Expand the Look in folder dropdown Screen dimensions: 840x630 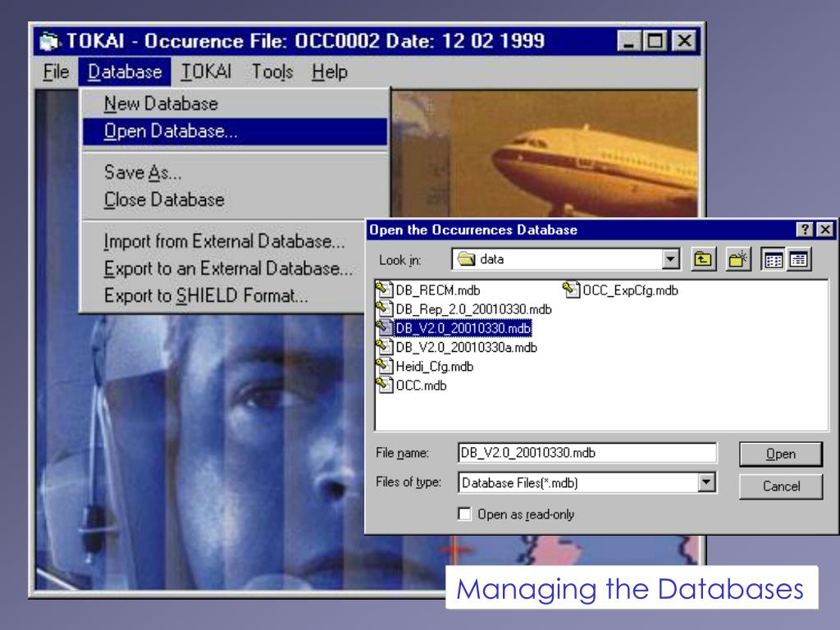click(670, 260)
